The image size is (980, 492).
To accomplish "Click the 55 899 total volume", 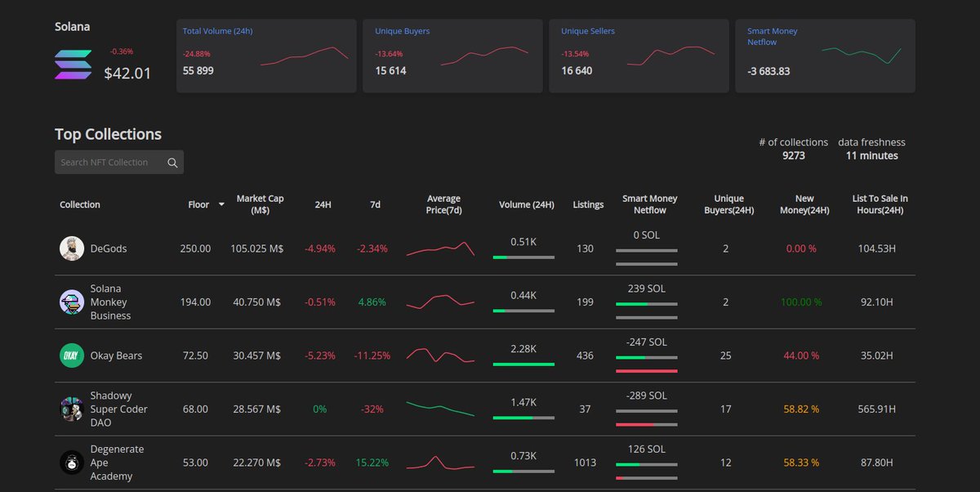I will [198, 70].
